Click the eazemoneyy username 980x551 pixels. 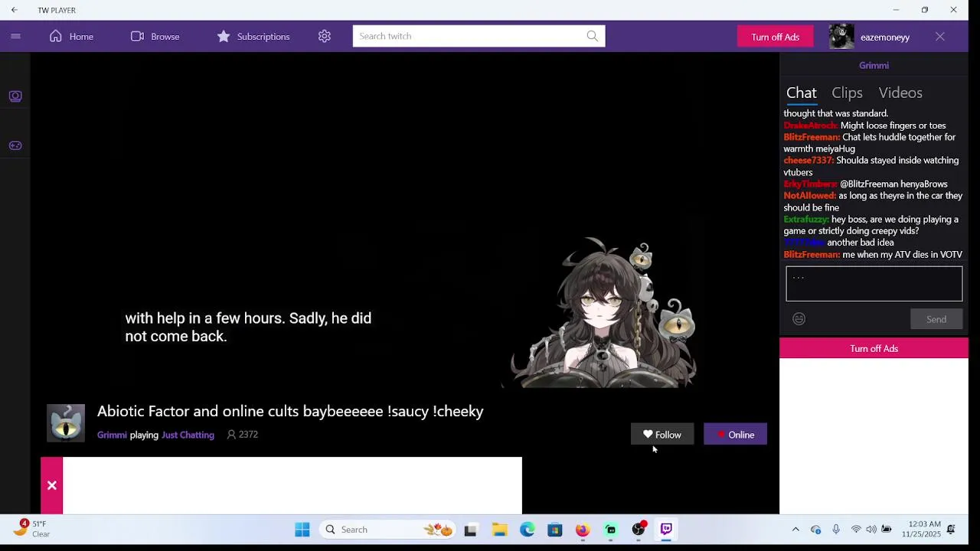pos(884,37)
